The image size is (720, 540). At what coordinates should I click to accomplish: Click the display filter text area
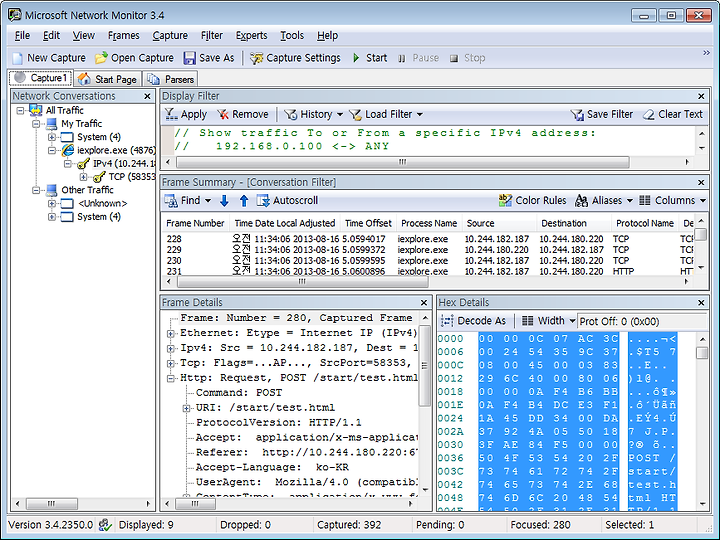[x=428, y=140]
